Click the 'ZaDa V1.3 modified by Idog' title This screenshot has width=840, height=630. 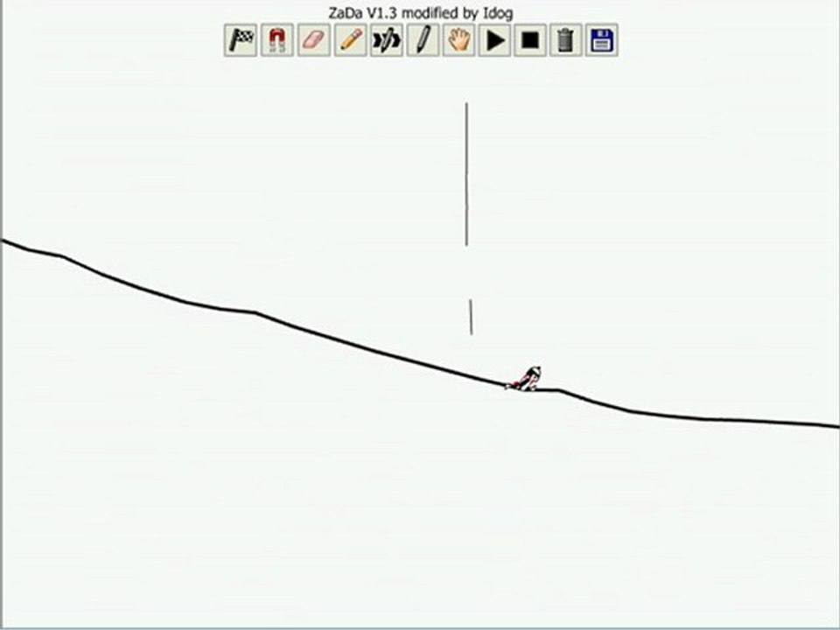point(421,13)
